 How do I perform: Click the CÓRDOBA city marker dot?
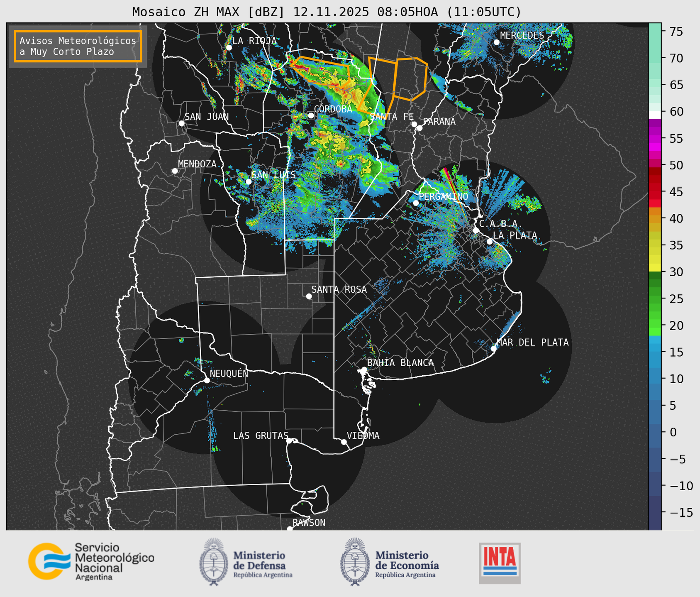[x=311, y=115]
